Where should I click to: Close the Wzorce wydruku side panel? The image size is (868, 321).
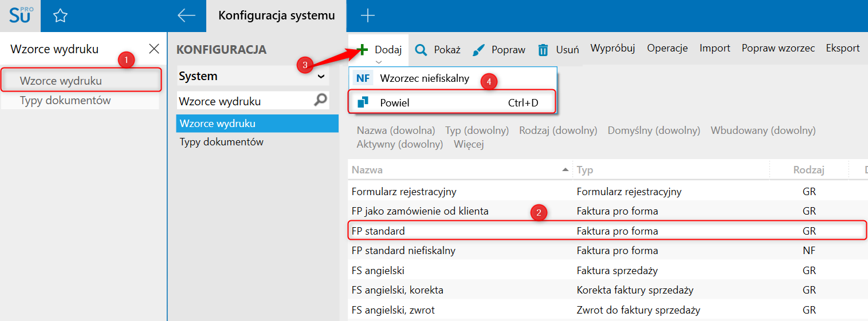click(x=154, y=49)
